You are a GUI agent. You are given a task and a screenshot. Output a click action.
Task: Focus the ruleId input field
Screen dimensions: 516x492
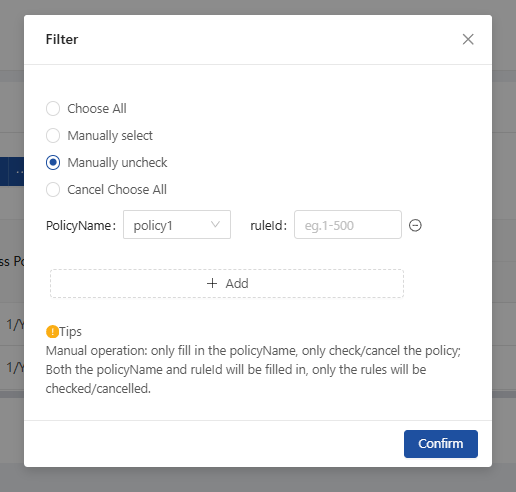tap(348, 225)
